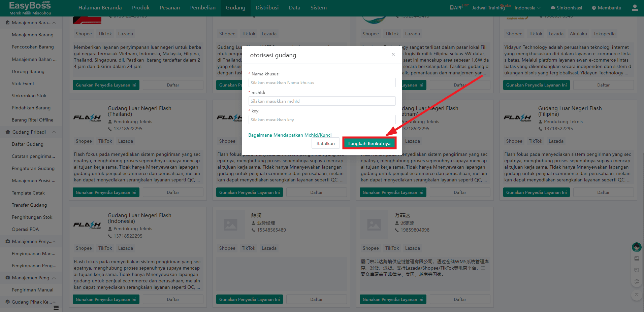Close the otorisasi gudang dialog
644x312 pixels.
(393, 55)
